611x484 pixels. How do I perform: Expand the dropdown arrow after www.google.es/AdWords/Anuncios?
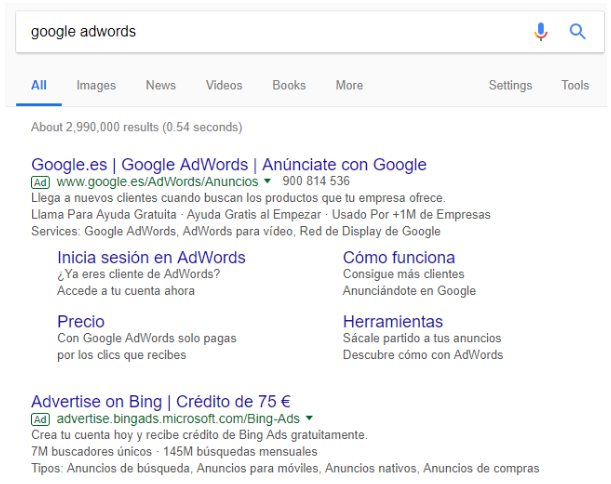pyautogui.click(x=267, y=181)
